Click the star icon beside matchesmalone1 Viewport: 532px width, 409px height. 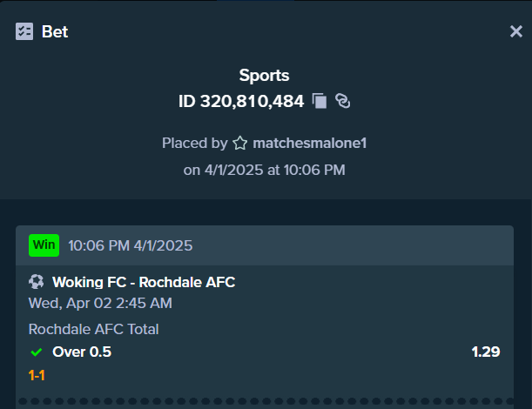[239, 143]
